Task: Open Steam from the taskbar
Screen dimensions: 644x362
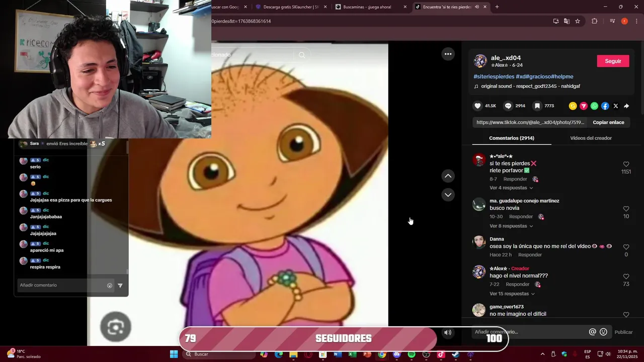Action: (x=455, y=354)
